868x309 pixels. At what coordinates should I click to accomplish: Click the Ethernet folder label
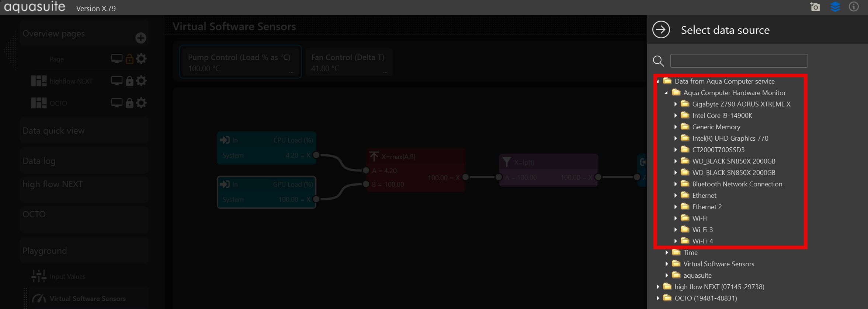coord(704,196)
